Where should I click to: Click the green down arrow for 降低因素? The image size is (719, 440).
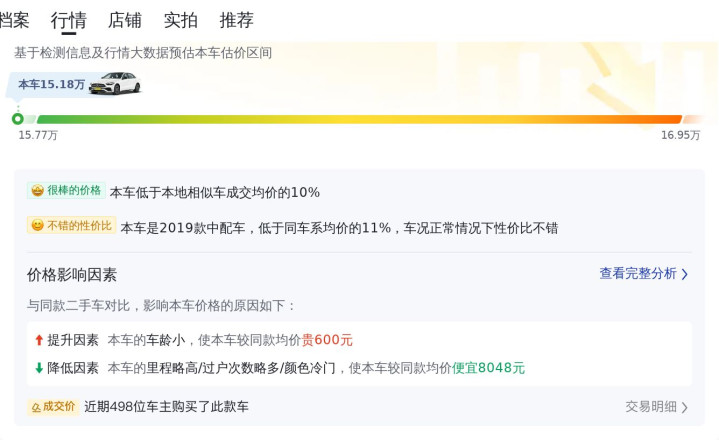[x=39, y=368]
